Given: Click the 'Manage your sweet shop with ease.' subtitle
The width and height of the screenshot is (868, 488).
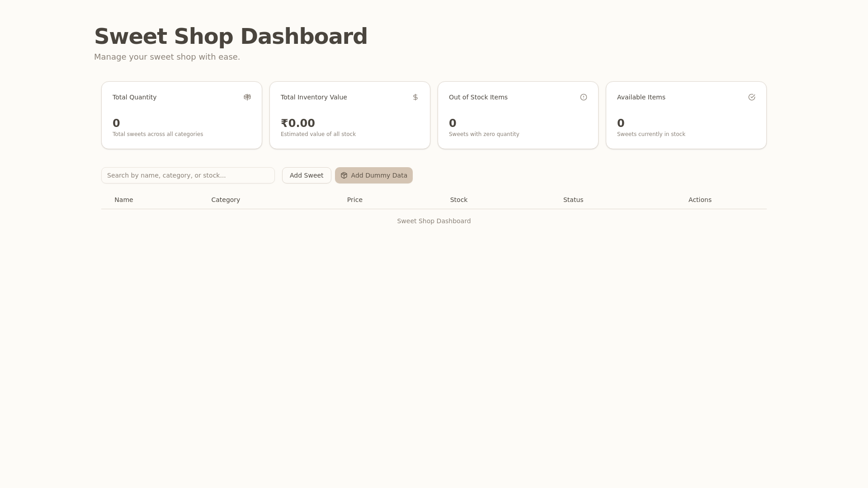Looking at the screenshot, I should (x=167, y=57).
